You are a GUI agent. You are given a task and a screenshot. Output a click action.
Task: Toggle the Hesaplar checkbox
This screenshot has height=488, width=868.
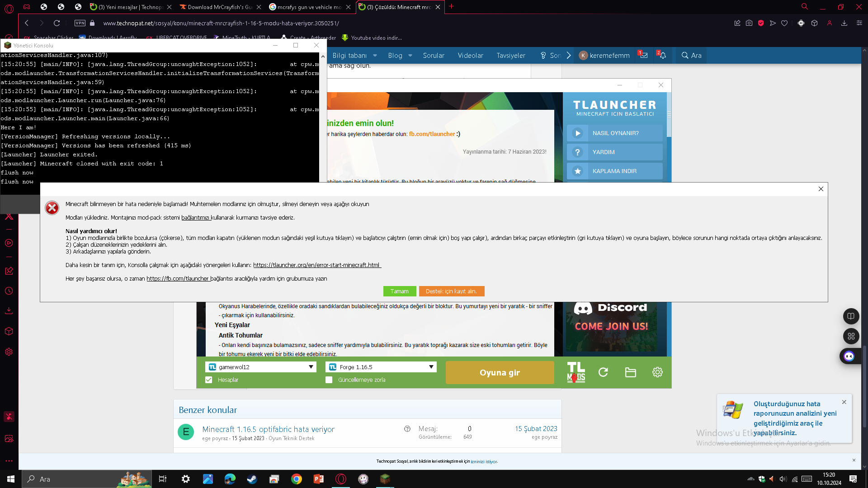coord(209,380)
